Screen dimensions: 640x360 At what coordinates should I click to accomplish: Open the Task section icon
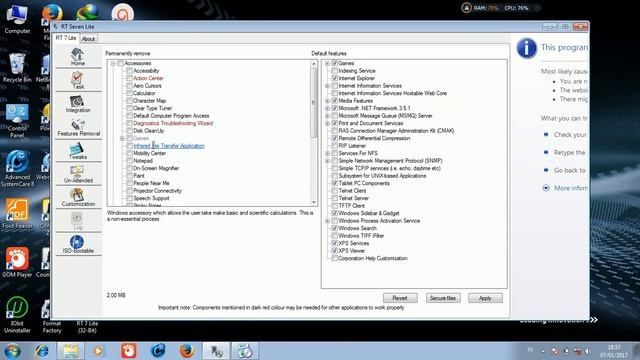point(78,80)
